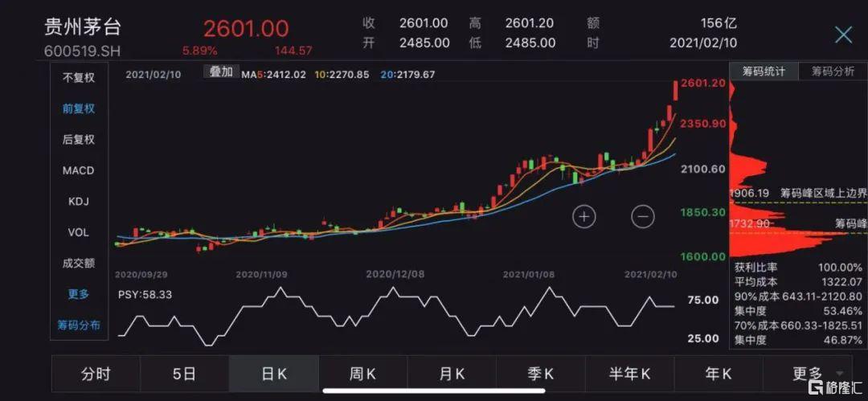Switch to 分时 chart tab
This screenshot has height=401, width=868.
(96, 374)
